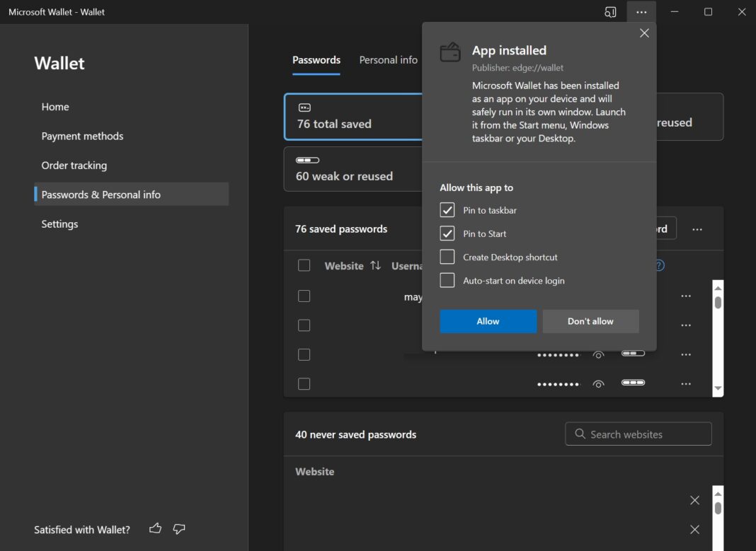
Task: Open more options for 76 saved passwords
Action: 698,228
